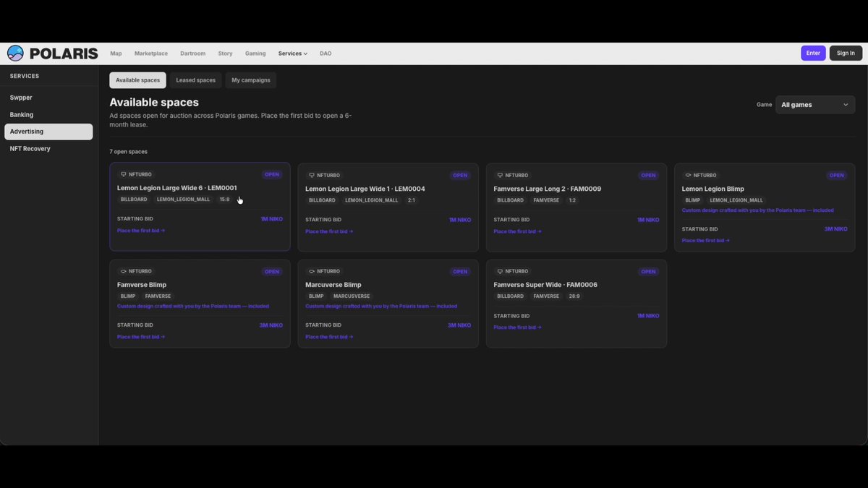
Task: Click the 3M NIKO starting bid on Famverse Blimp
Action: tap(271, 325)
